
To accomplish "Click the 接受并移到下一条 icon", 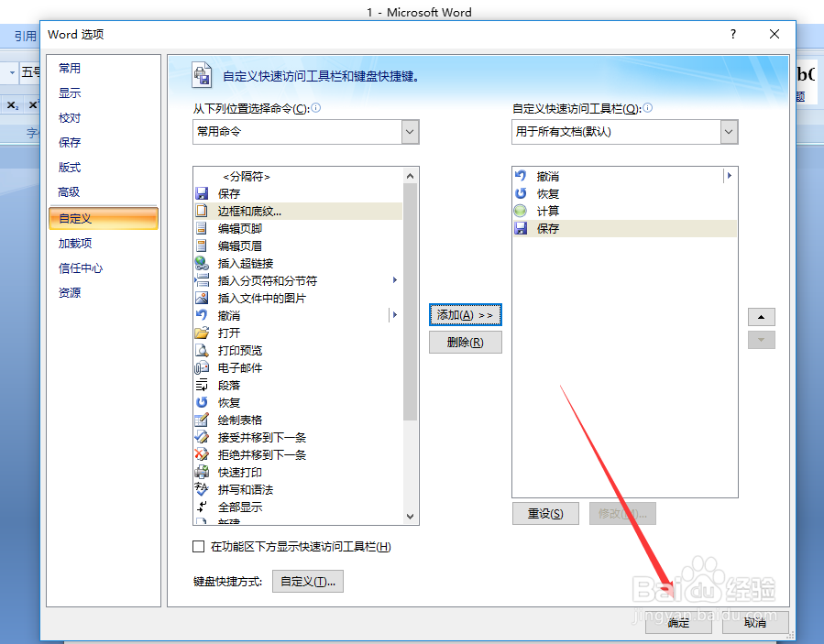I will (202, 437).
